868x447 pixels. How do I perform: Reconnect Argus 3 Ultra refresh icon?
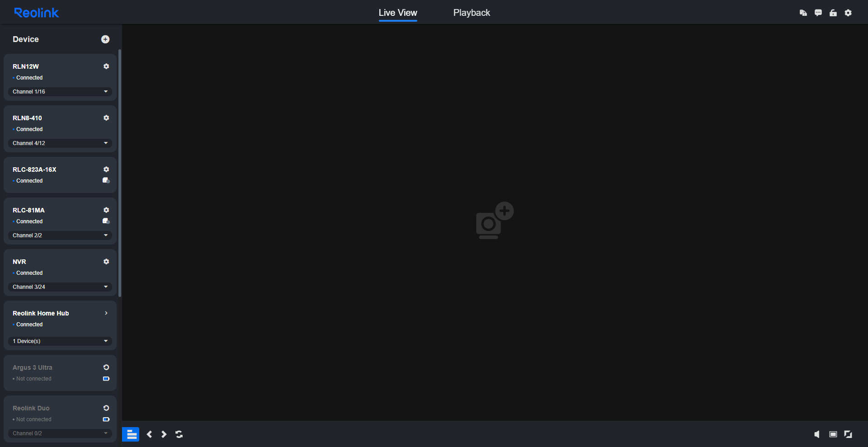[106, 367]
